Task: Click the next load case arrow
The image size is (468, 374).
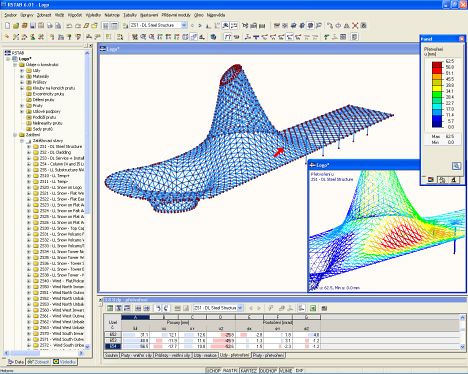Action: (200, 25)
